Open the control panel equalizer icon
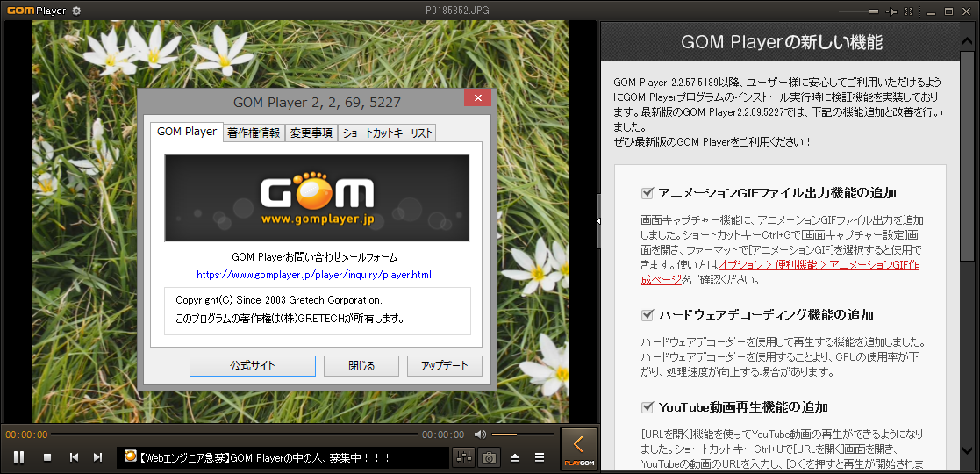Viewport: 980px width, 474px height. click(464, 457)
